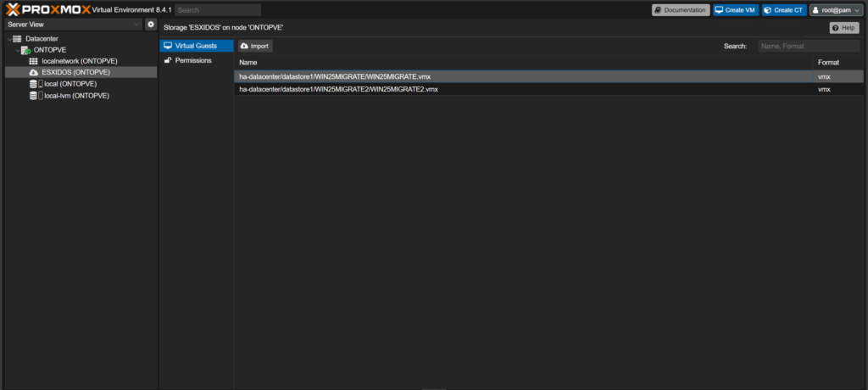
Task: Click the Create VM button
Action: (736, 10)
